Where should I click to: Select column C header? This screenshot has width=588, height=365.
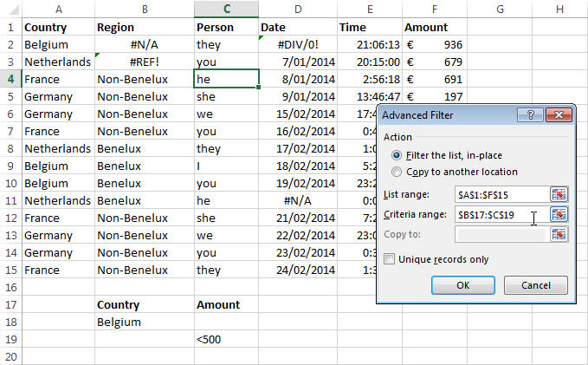click(227, 9)
